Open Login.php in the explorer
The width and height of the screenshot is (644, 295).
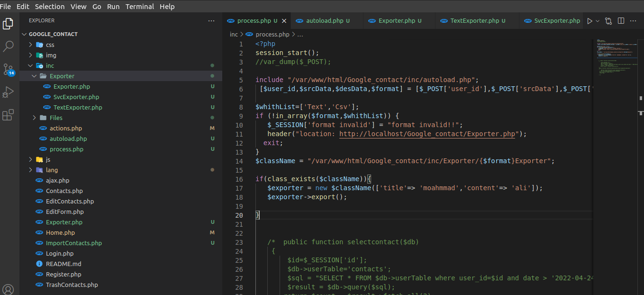[121, 253]
